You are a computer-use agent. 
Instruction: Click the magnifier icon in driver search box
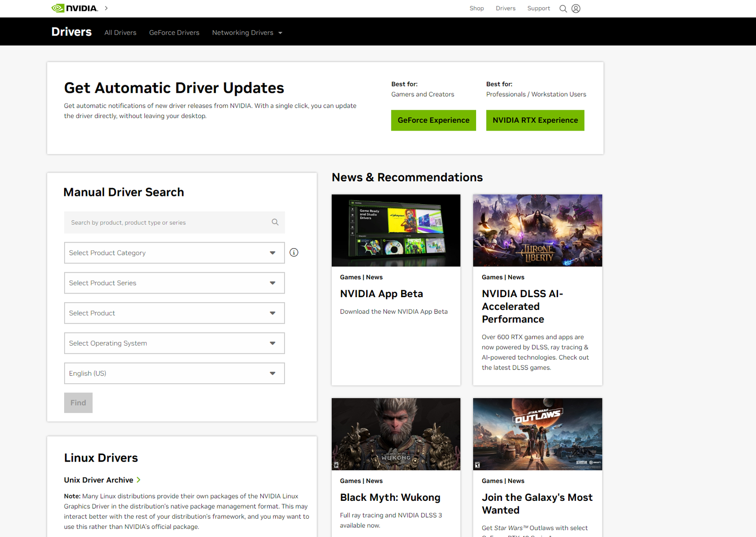(275, 222)
